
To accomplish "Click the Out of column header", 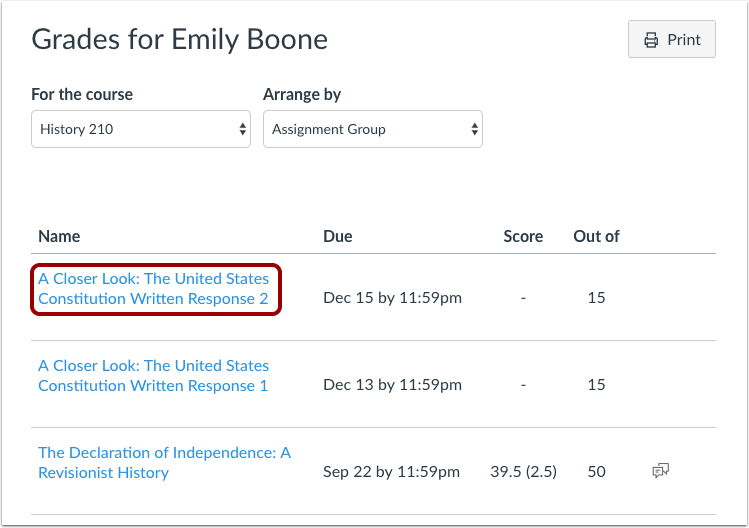I will tap(596, 237).
